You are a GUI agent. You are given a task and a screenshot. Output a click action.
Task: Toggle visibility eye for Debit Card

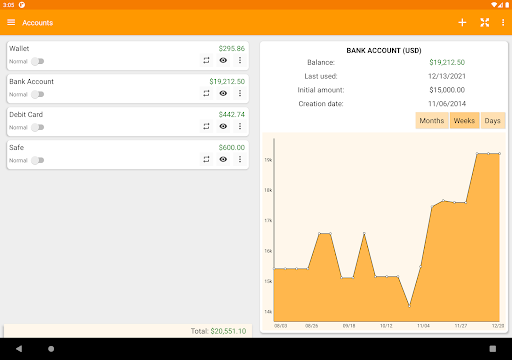coord(223,126)
